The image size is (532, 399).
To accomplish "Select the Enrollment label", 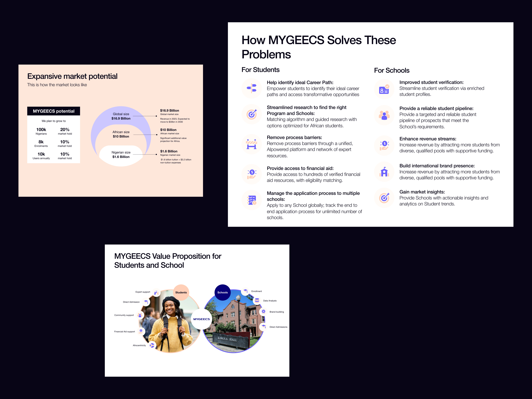I will 257,291.
